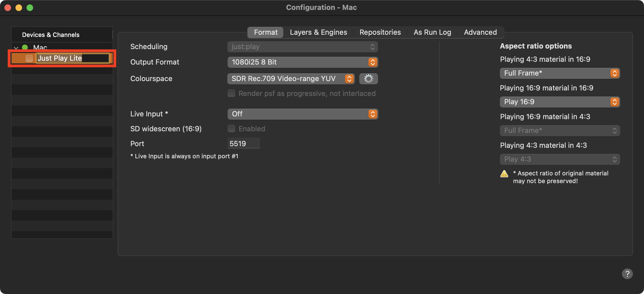Toggle the Just Play Lite channel checkbox

point(29,58)
